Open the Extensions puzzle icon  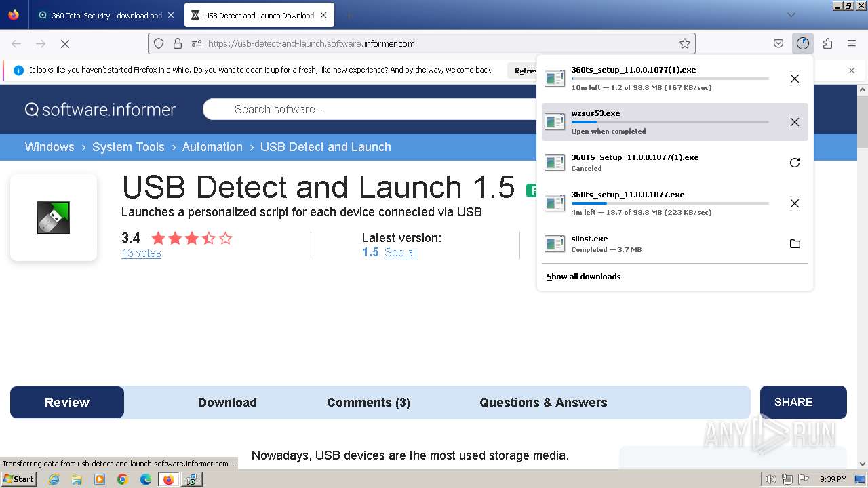click(827, 43)
